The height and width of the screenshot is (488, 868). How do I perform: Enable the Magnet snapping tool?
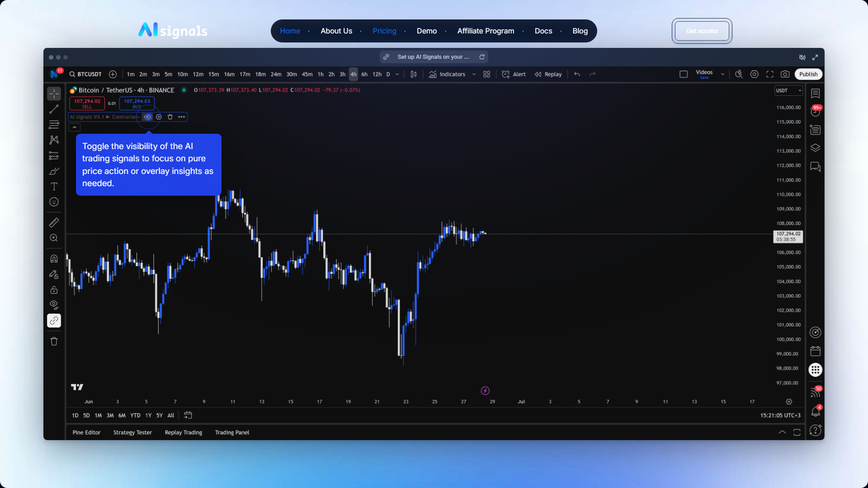pos(54,258)
